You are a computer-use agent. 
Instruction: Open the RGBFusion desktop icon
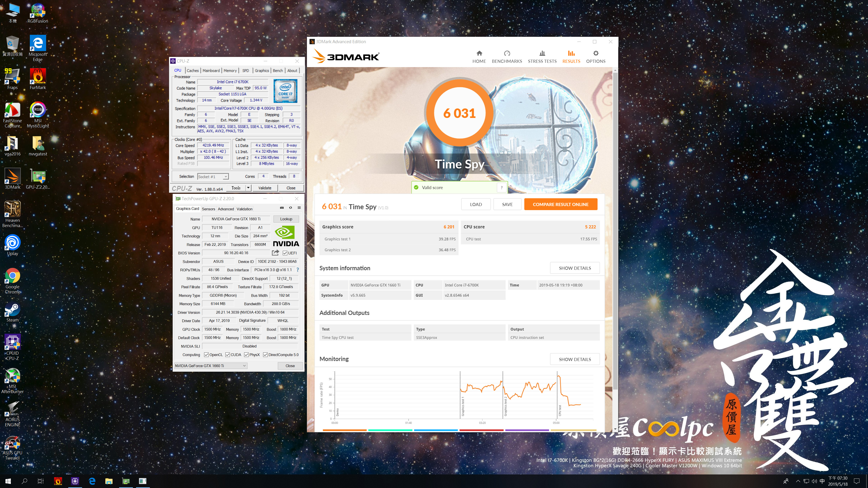(x=38, y=13)
